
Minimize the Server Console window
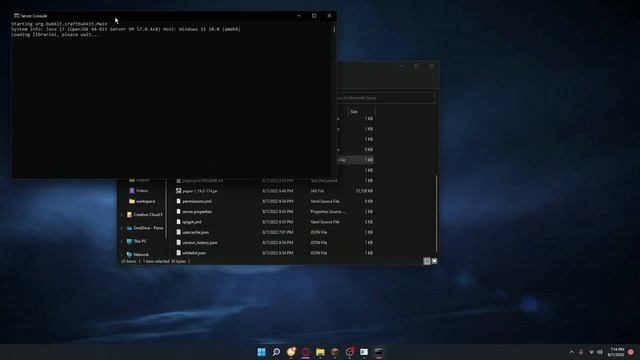tap(299, 16)
